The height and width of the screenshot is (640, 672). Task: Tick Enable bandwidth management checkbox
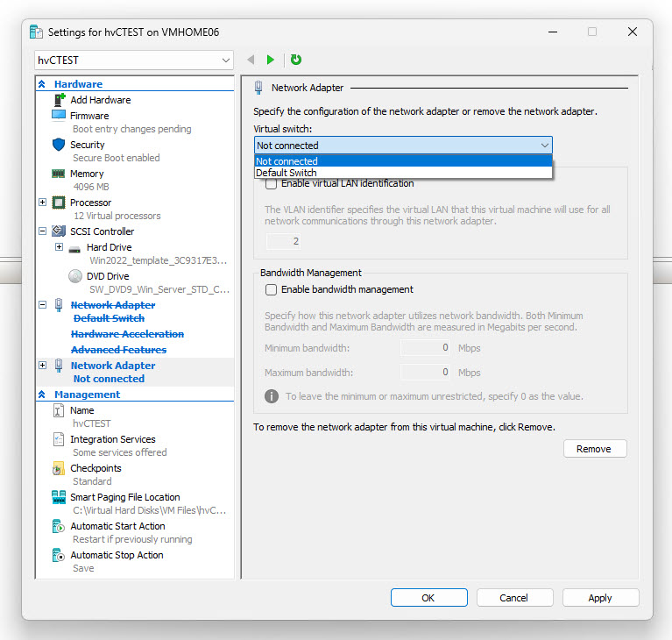point(271,289)
